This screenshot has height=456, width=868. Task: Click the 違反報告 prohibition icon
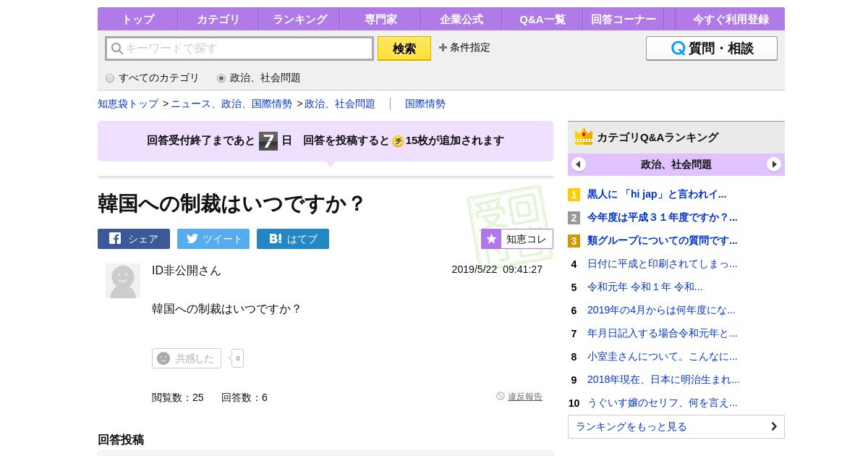(501, 396)
